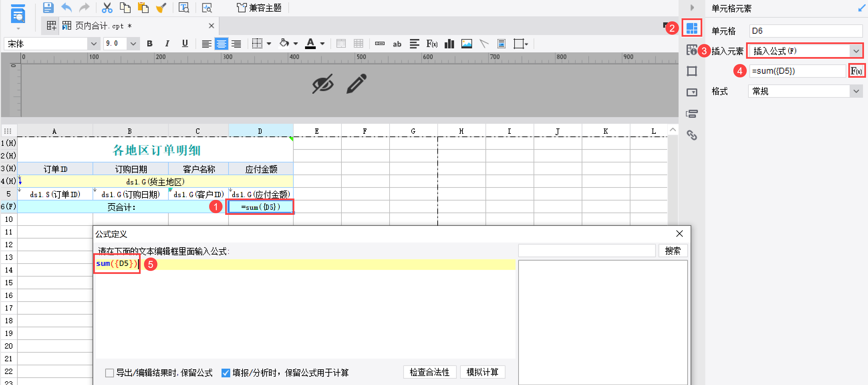
Task: Click the insert image icon in the toolbar
Action: tap(466, 44)
